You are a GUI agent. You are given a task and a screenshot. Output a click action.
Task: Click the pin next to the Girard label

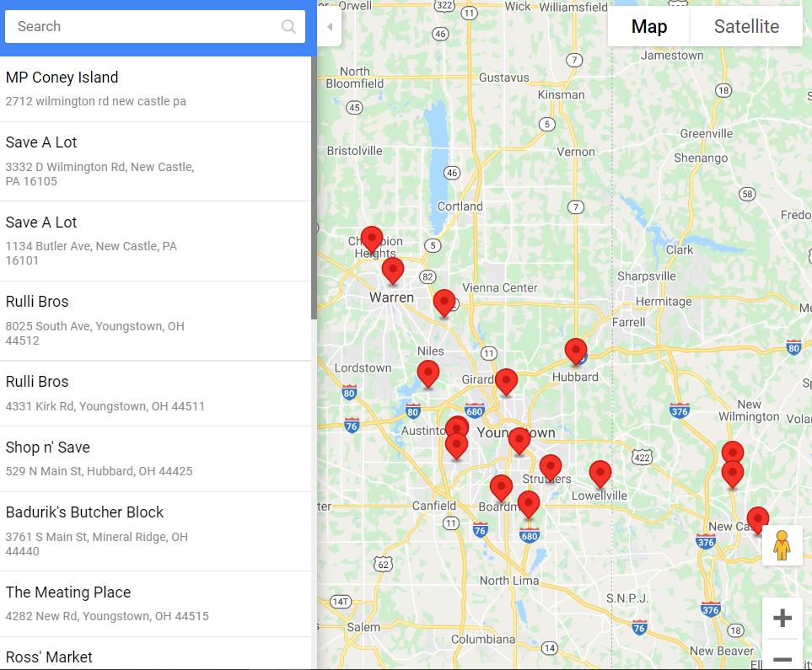506,382
